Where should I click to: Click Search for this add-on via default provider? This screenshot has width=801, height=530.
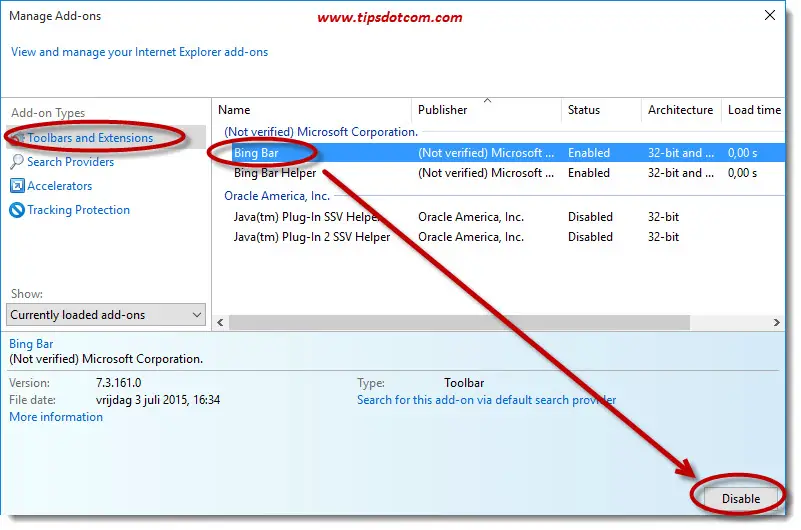tap(486, 400)
